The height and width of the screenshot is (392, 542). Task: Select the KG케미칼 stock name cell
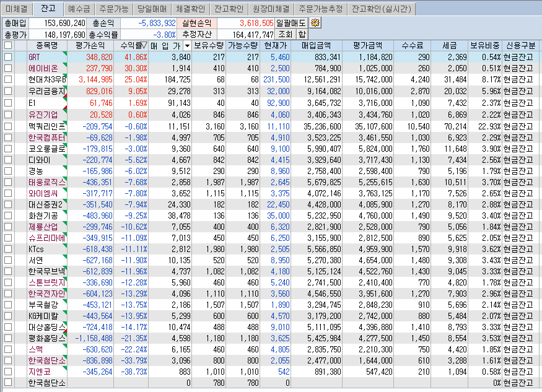coord(47,316)
